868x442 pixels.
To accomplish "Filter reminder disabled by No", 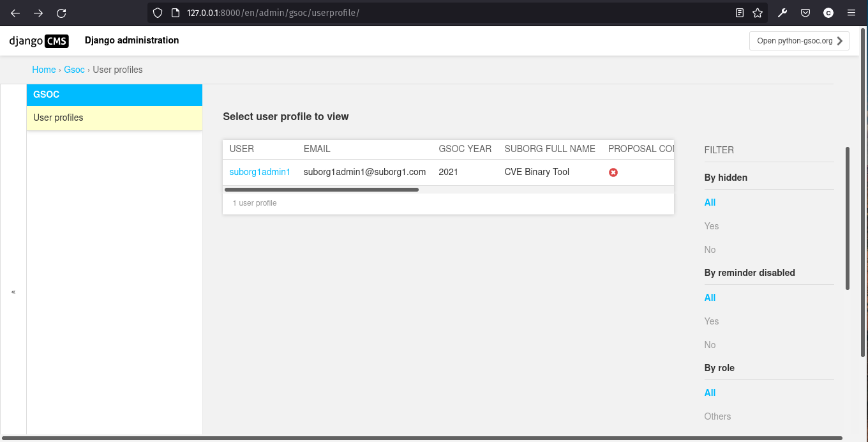I will tap(710, 344).
